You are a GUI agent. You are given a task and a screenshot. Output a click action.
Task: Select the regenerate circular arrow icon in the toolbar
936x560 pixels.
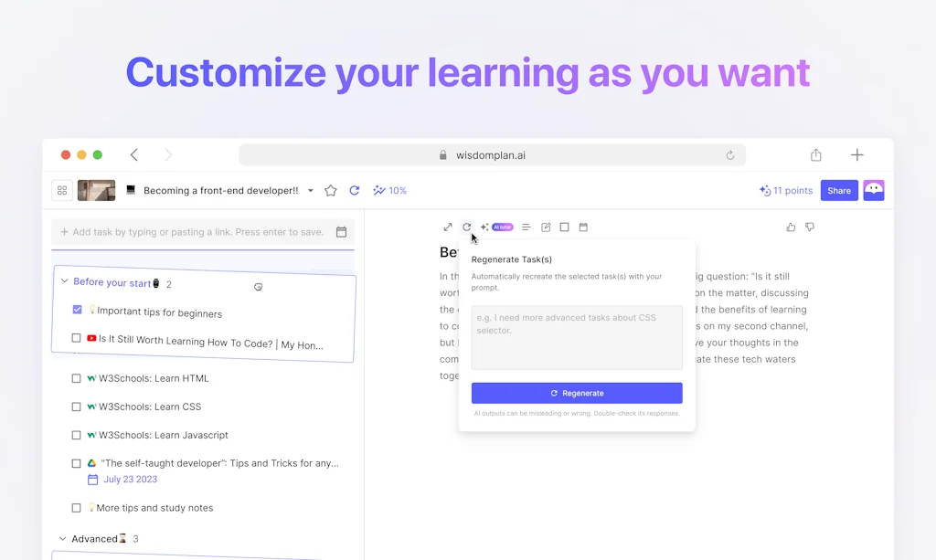click(467, 227)
